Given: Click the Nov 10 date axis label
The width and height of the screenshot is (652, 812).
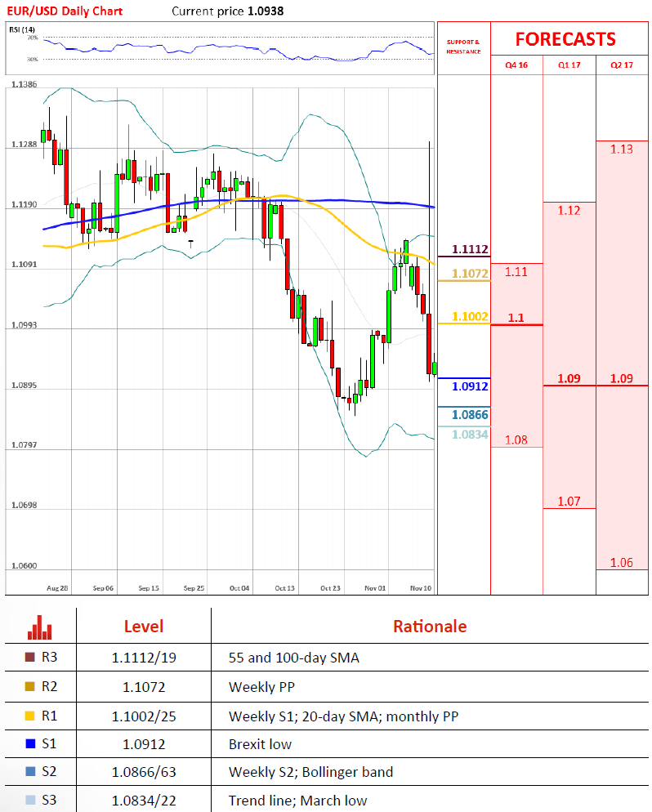Looking at the screenshot, I should (x=421, y=588).
